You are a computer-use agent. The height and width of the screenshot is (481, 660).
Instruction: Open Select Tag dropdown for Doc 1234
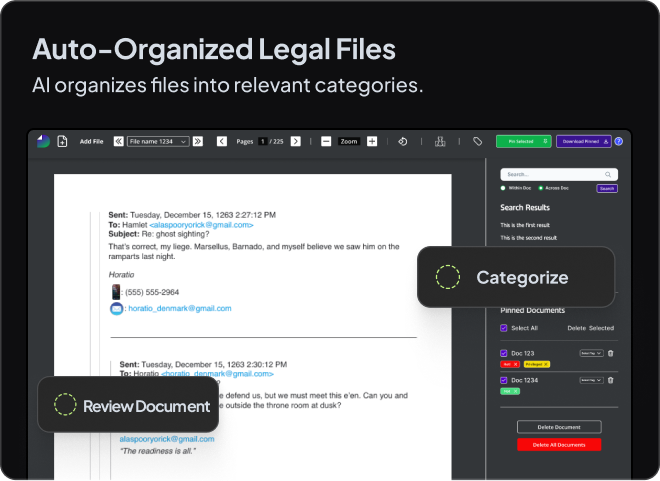(591, 380)
